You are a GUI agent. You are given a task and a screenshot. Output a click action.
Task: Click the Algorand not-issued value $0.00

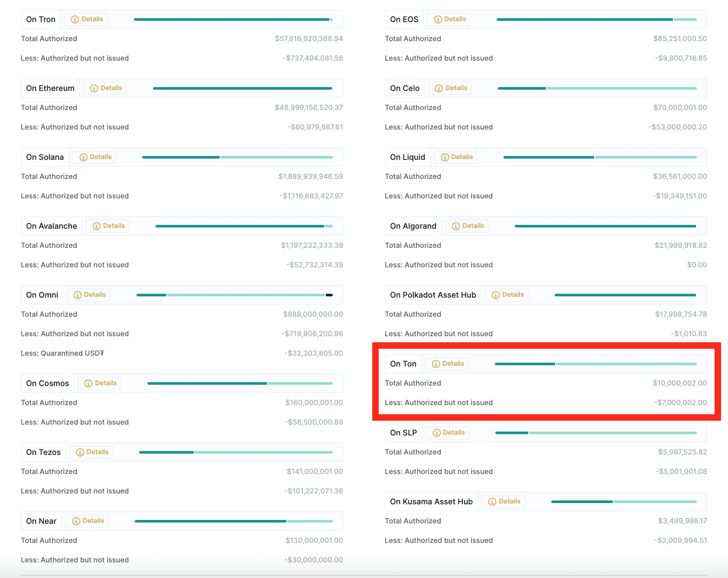point(697,265)
